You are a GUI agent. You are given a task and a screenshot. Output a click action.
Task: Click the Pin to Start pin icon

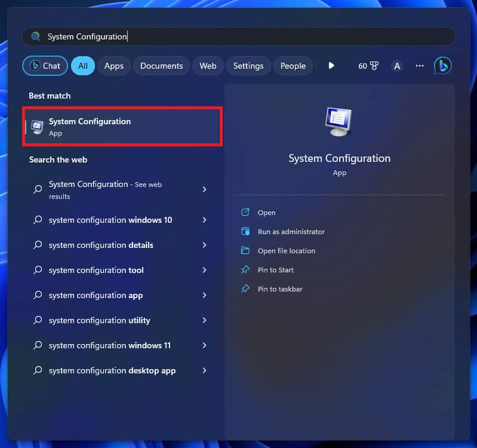(x=245, y=270)
